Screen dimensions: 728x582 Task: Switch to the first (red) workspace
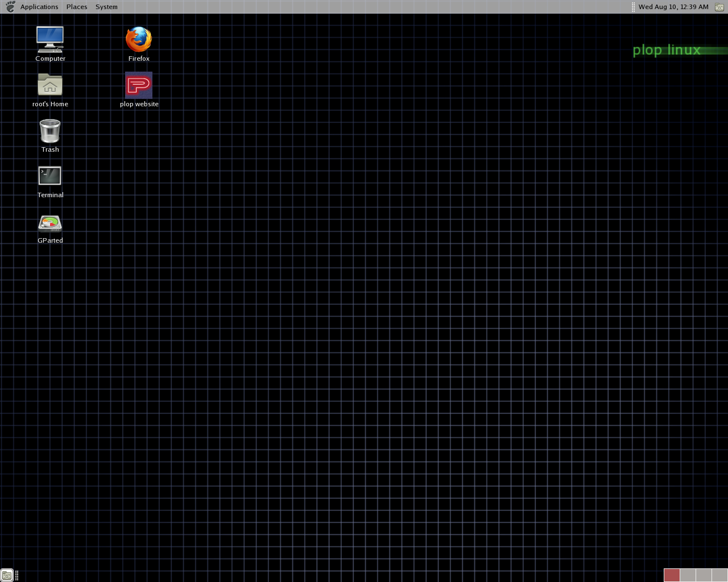coord(672,575)
